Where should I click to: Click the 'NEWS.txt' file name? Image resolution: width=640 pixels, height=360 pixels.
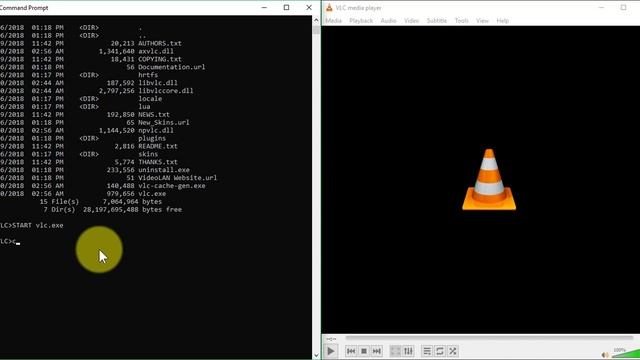pos(154,115)
